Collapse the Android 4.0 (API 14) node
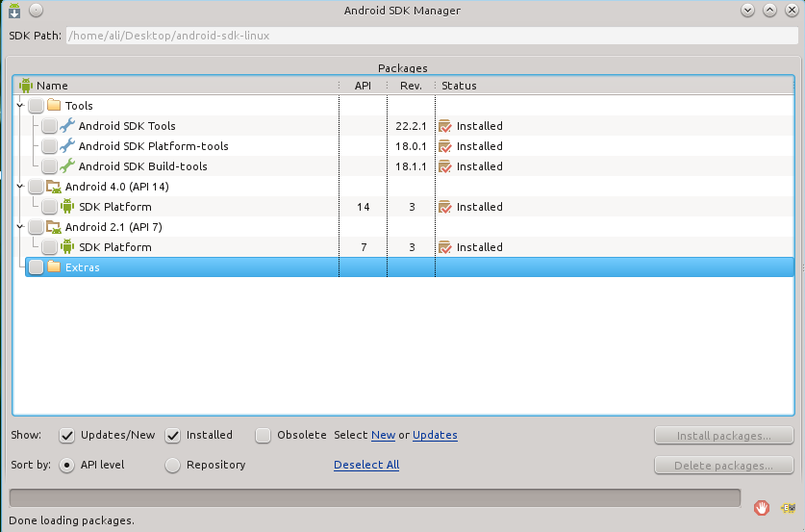This screenshot has width=805, height=532. pos(20,187)
